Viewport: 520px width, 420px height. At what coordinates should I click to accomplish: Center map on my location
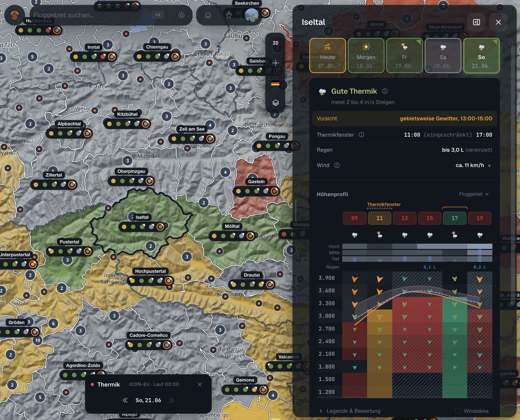pos(276,63)
